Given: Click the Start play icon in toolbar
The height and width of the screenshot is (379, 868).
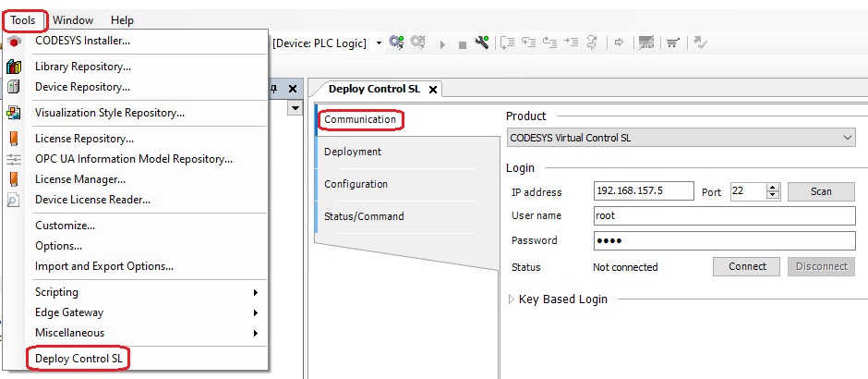Looking at the screenshot, I should (x=442, y=43).
